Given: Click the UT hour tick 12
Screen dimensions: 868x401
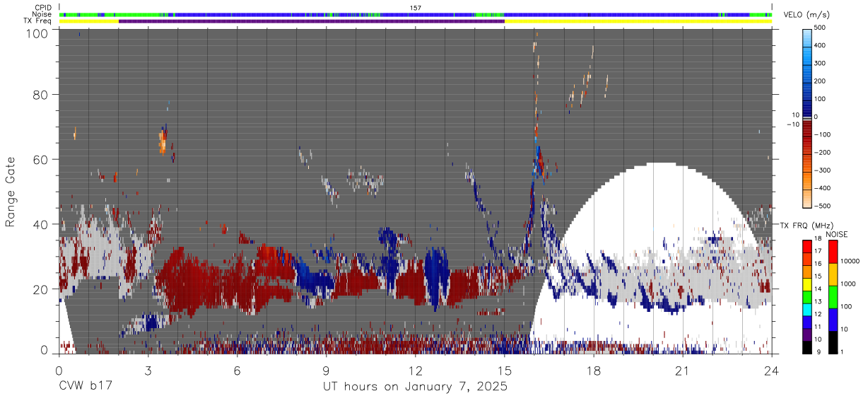Looking at the screenshot, I should pos(416,370).
